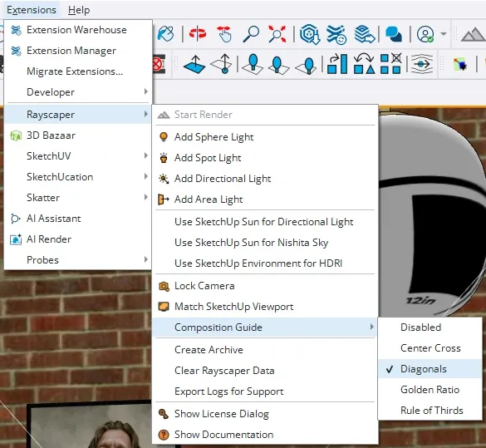Expand the SketchUcation submenu

(x=78, y=177)
